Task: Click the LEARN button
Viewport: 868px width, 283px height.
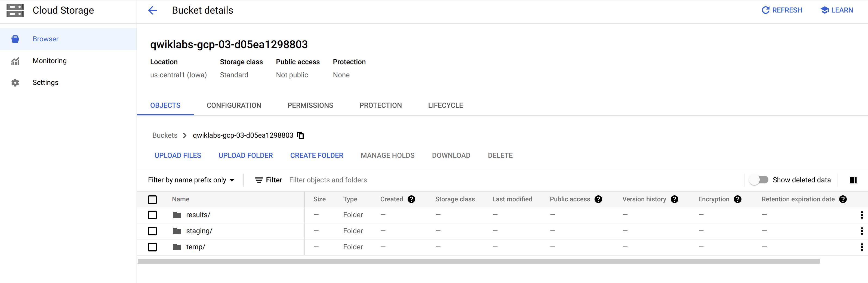Action: [837, 10]
